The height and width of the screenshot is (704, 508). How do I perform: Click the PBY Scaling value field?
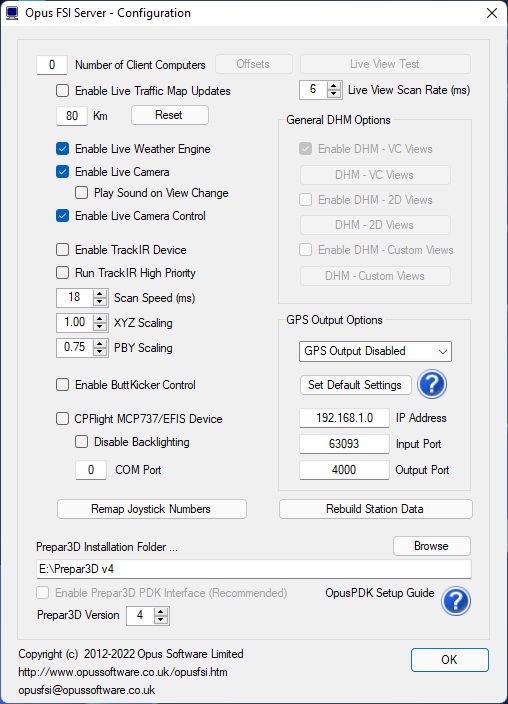click(x=75, y=348)
